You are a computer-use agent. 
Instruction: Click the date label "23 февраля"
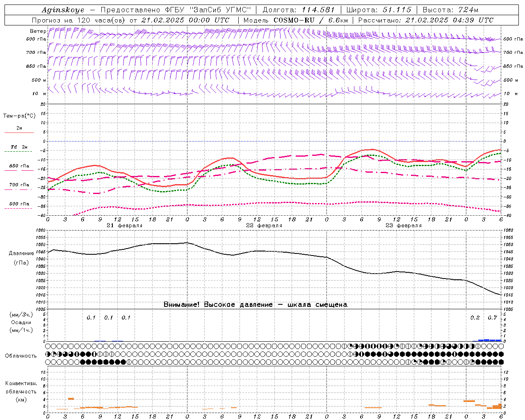(x=404, y=226)
